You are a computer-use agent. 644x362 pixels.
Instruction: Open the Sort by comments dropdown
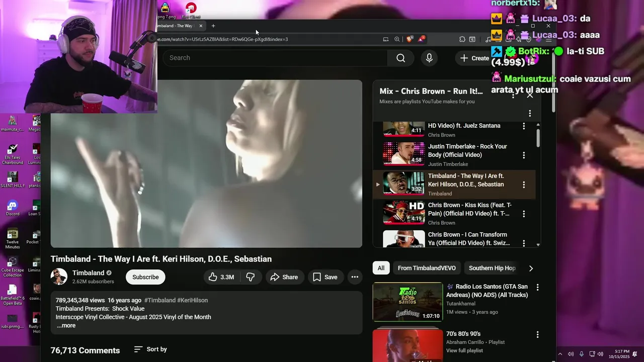[150, 349]
